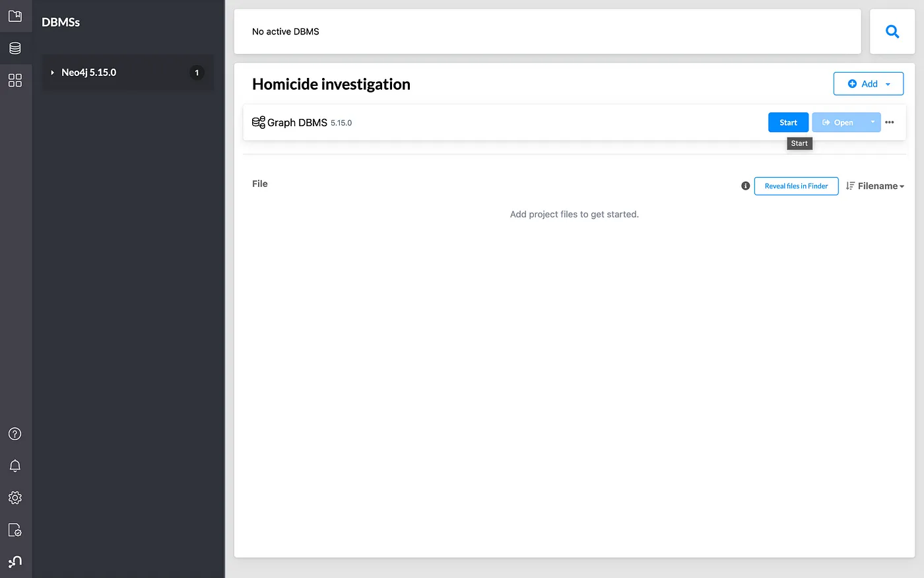Click the No active DBMS status bar
924x578 pixels.
point(547,32)
